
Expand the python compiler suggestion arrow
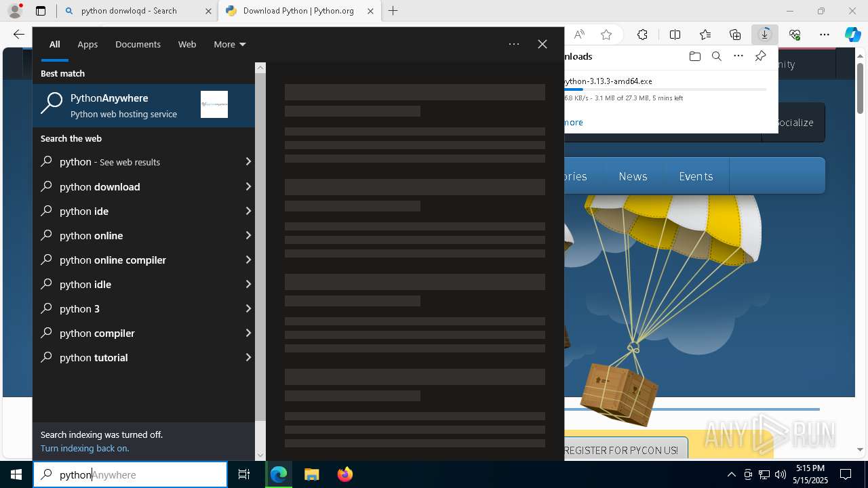click(248, 333)
